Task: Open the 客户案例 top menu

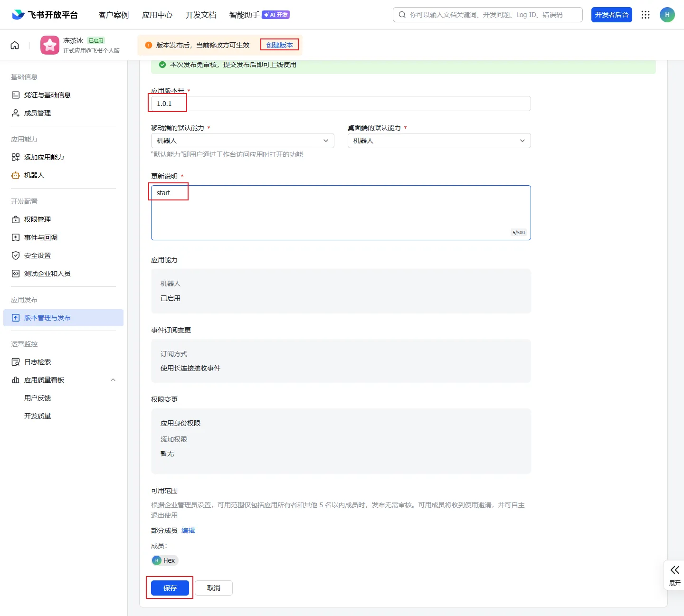Action: click(x=114, y=15)
